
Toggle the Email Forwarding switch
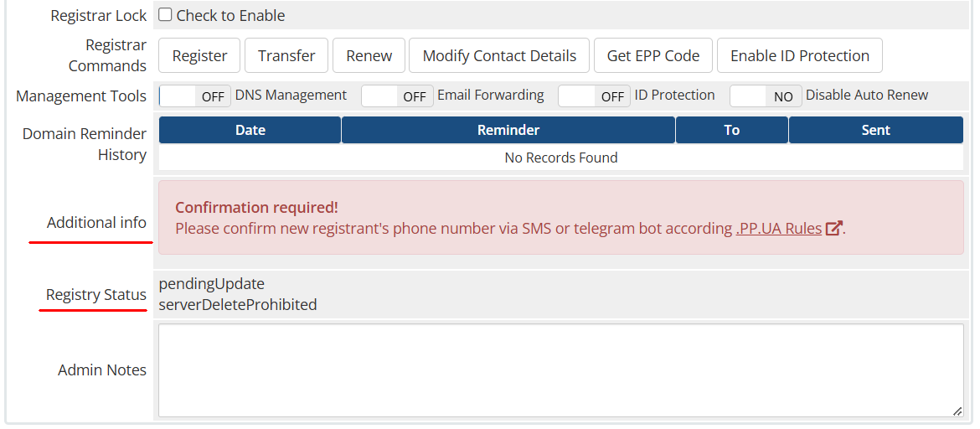pos(397,96)
